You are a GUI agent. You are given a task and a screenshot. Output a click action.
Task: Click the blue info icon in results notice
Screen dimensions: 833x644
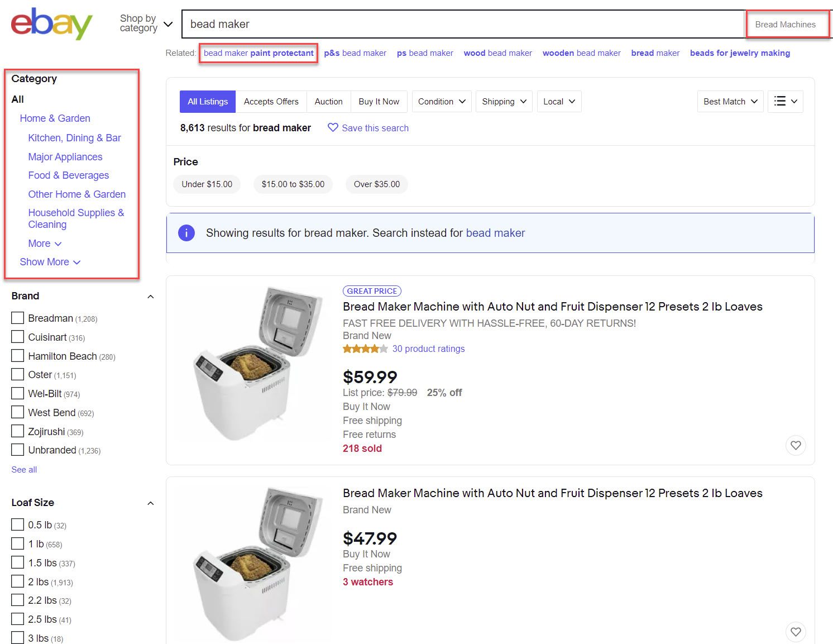pyautogui.click(x=186, y=233)
